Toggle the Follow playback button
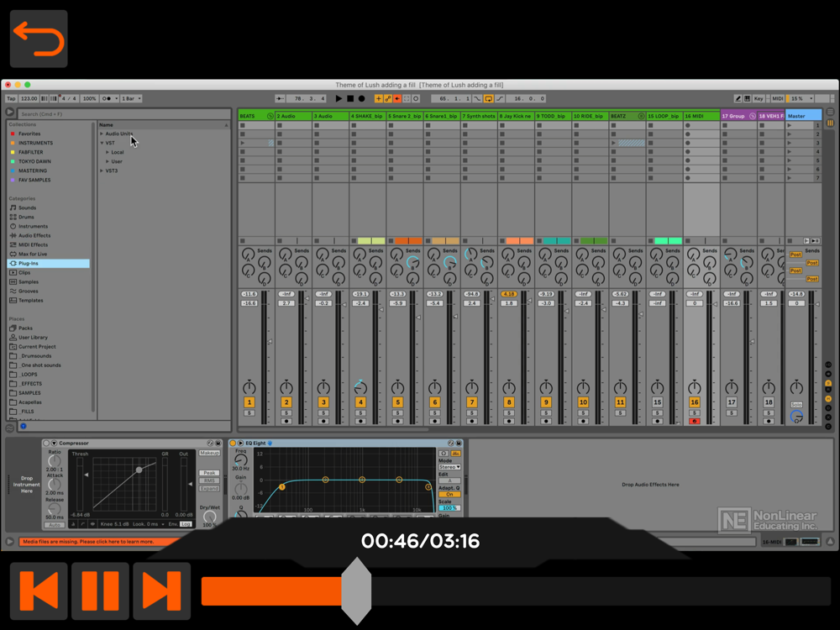840x630 pixels. 280,98
